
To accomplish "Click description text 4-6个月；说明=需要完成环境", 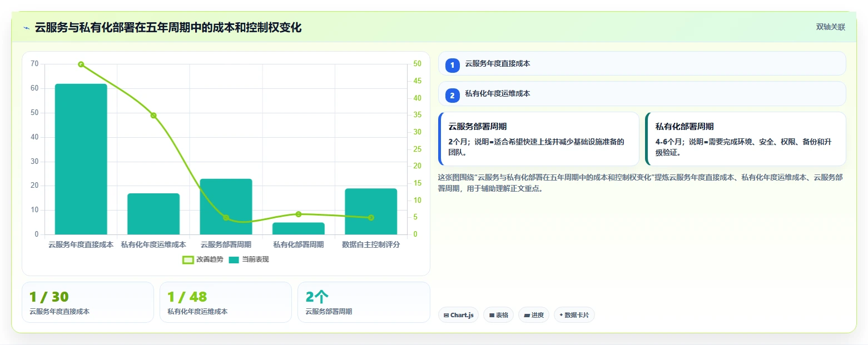I will pos(743,147).
